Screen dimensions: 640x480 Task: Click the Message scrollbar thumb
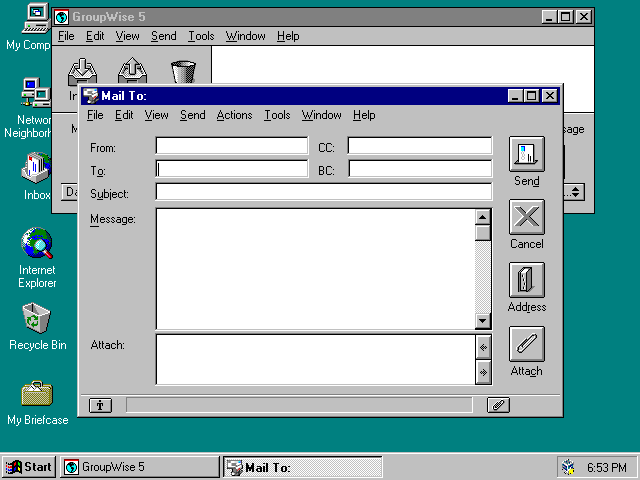click(483, 233)
